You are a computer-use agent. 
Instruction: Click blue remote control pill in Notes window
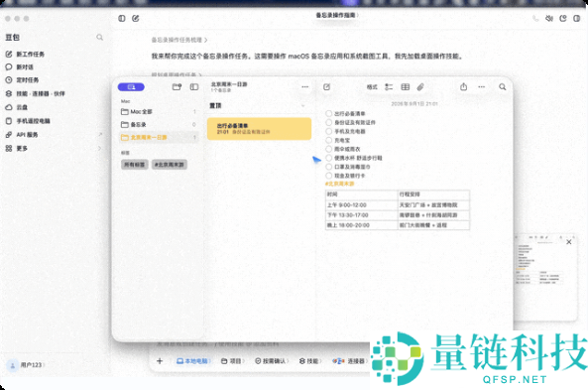tap(131, 87)
